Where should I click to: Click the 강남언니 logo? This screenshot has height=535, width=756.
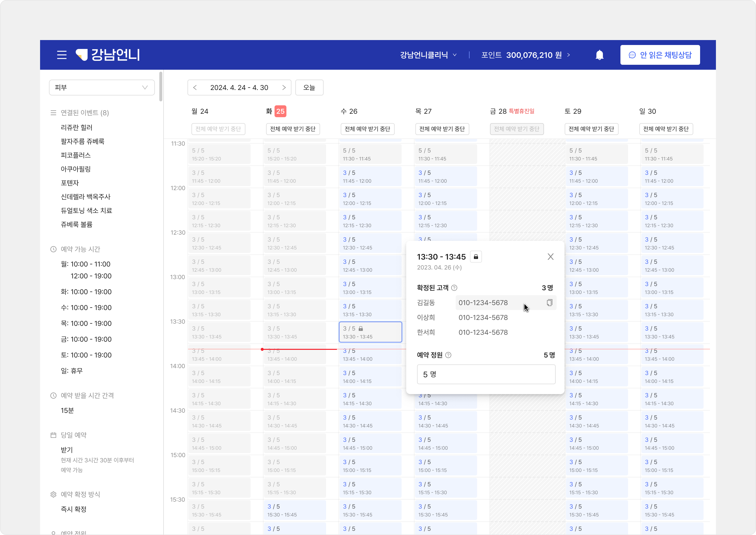coord(108,55)
